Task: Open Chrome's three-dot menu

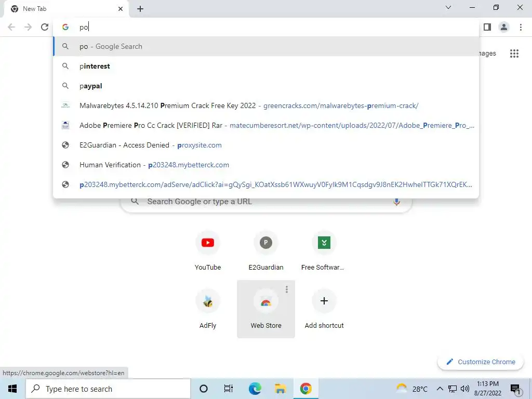Action: click(521, 27)
